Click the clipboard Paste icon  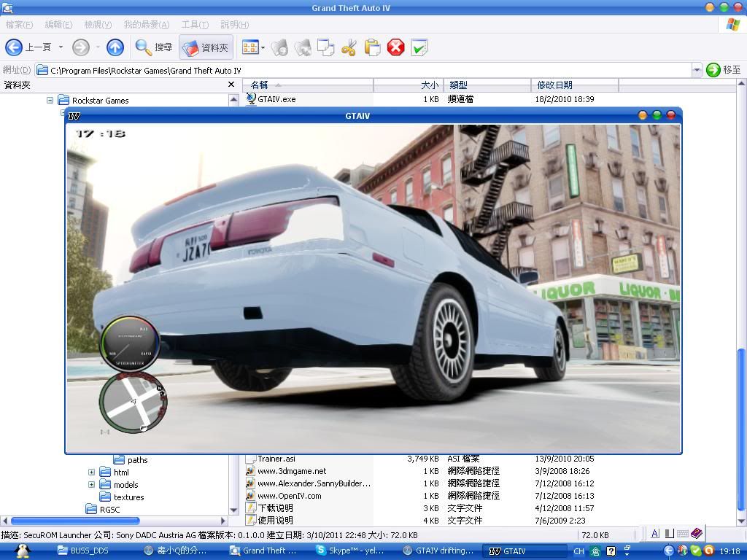(372, 48)
